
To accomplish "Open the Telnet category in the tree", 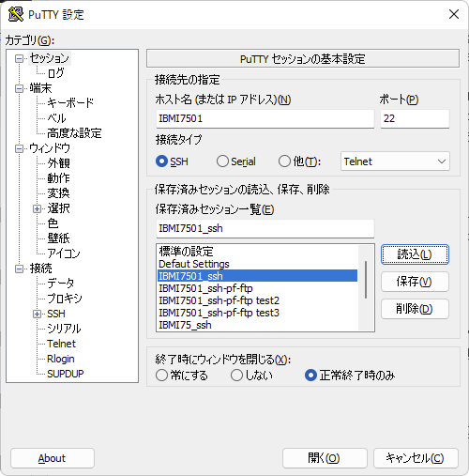I will tap(61, 344).
